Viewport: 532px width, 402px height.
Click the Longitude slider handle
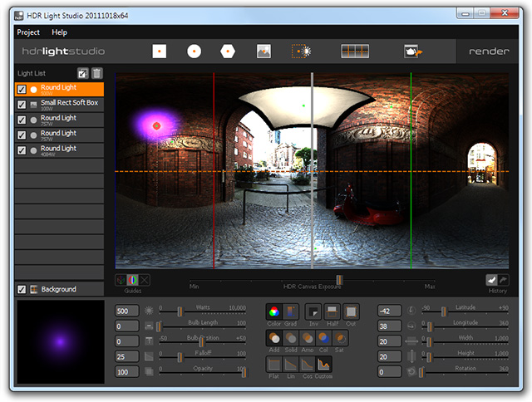pyautogui.click(x=430, y=326)
